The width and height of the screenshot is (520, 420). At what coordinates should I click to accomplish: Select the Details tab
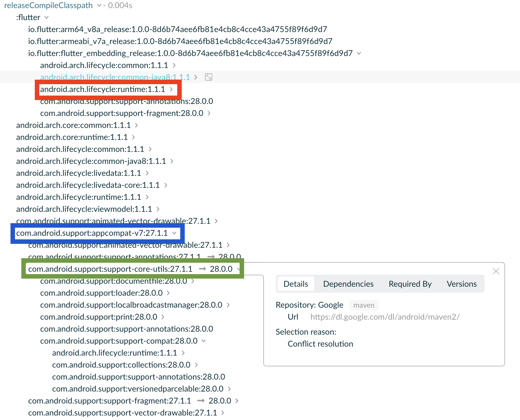click(x=295, y=284)
